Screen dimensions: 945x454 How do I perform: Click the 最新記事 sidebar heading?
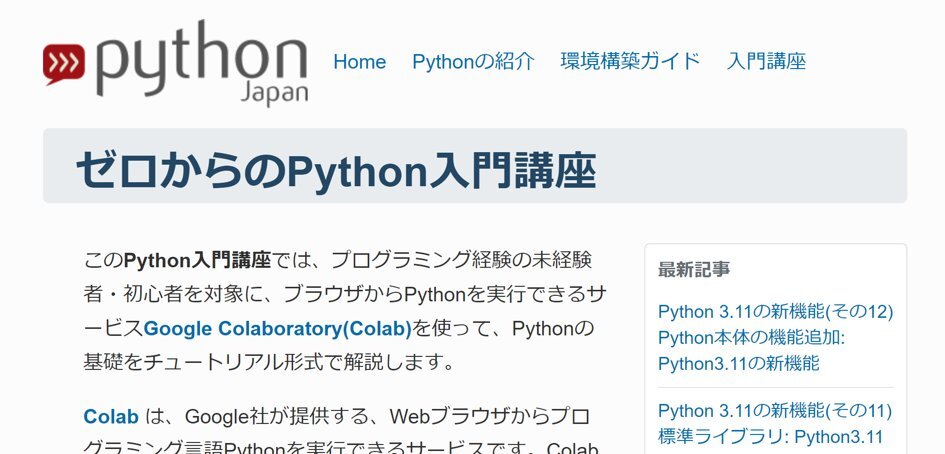tap(693, 269)
